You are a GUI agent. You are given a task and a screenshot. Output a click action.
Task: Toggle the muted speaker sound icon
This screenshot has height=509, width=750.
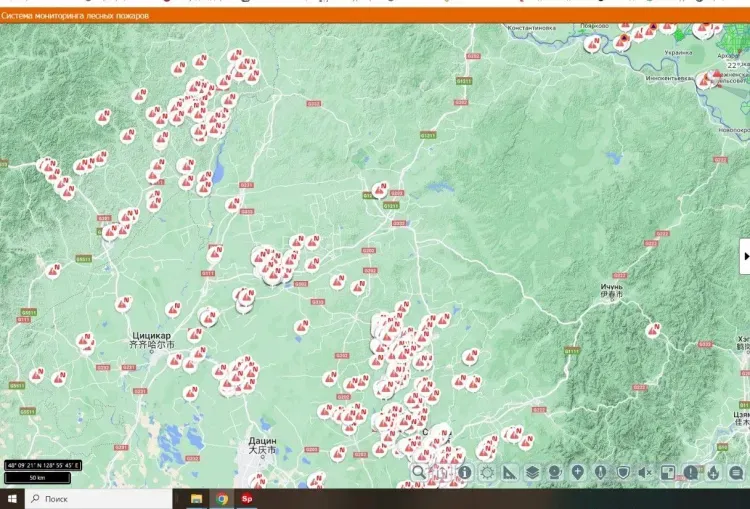(x=645, y=472)
